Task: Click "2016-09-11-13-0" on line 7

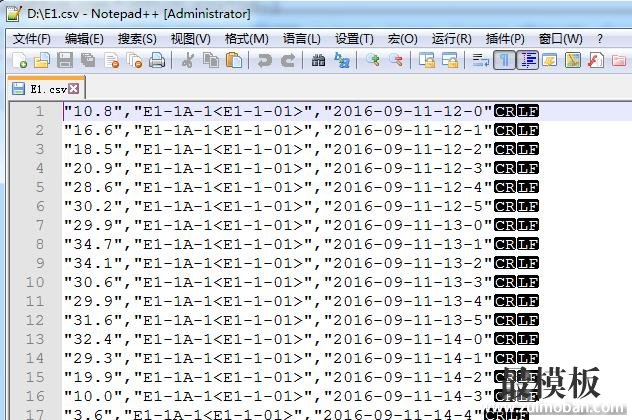Action: (x=408, y=225)
